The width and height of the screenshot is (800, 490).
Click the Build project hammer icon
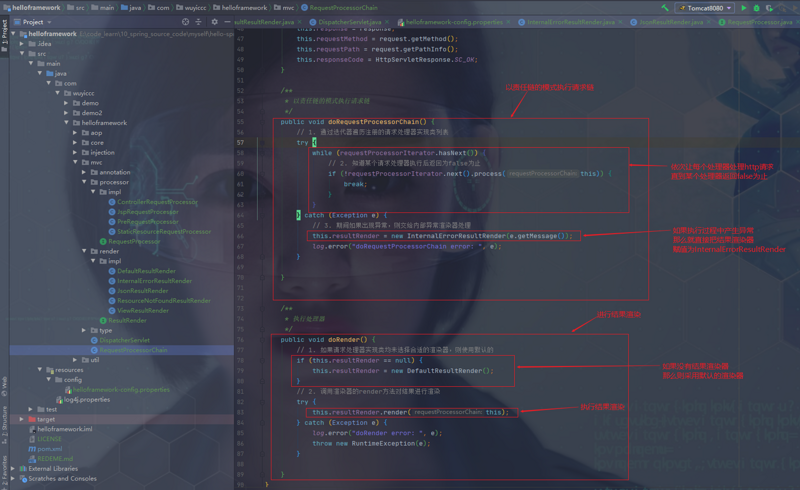[x=665, y=7]
